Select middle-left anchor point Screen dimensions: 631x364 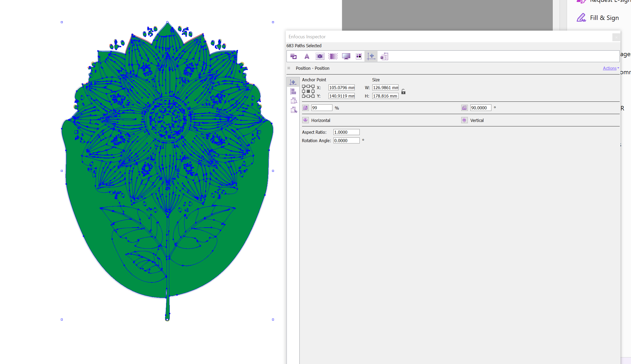(x=304, y=91)
